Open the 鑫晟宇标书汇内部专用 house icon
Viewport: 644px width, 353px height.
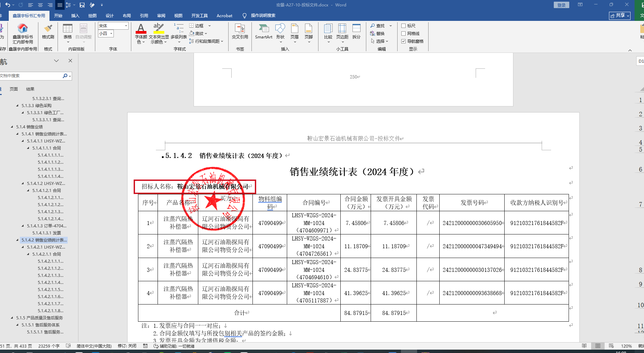click(x=23, y=33)
